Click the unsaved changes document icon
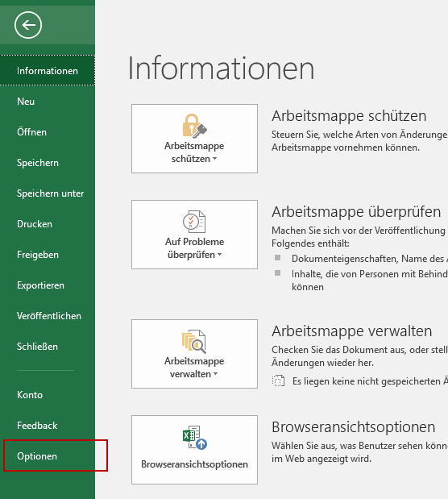448x499 pixels. (278, 380)
